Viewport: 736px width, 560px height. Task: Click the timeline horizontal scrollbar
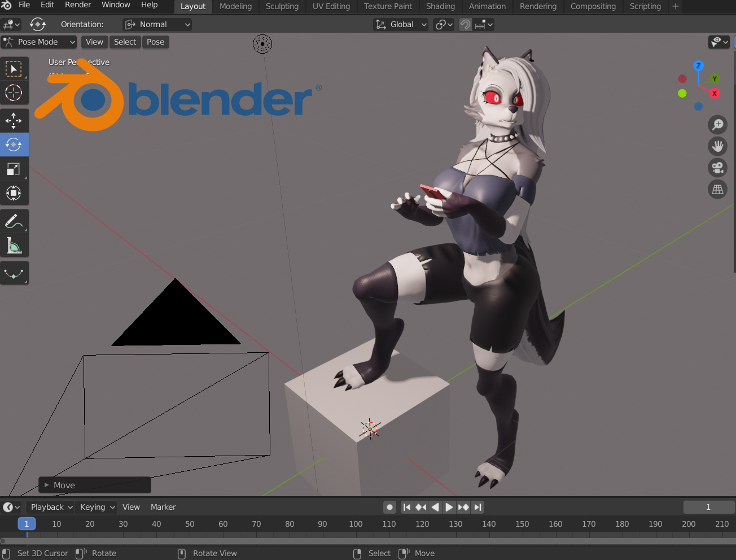click(x=368, y=541)
